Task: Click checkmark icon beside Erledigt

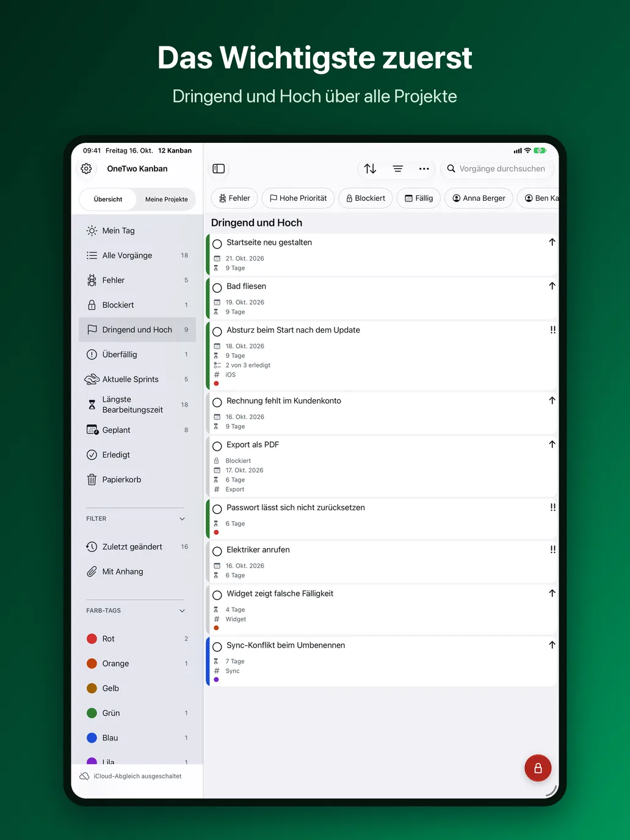Action: pos(92,455)
